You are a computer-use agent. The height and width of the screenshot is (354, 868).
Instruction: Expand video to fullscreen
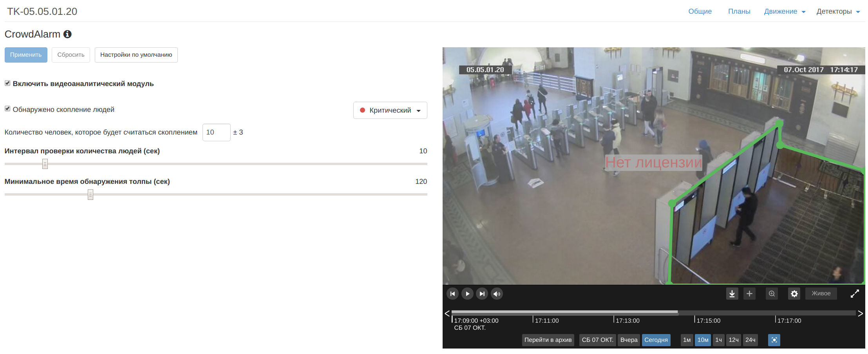tap(855, 294)
